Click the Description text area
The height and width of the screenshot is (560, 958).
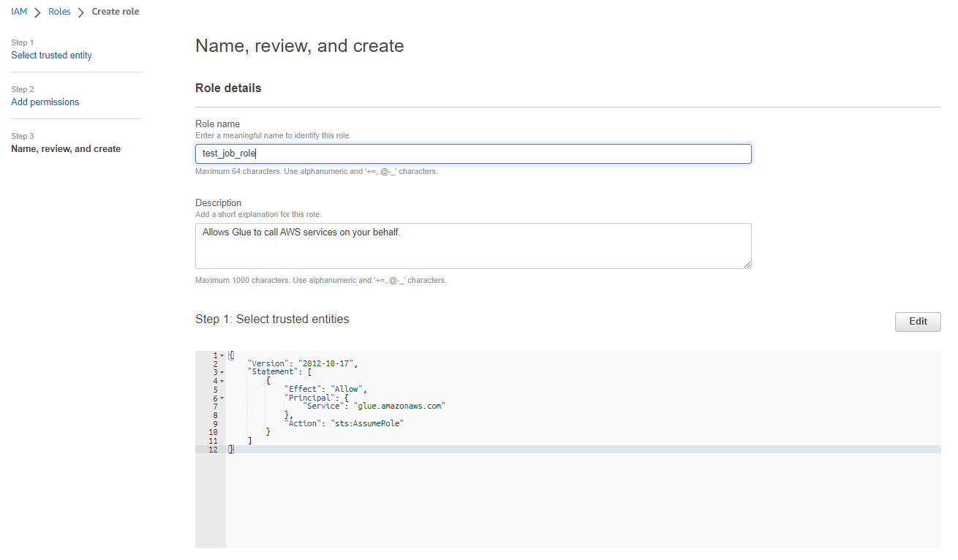pos(473,246)
